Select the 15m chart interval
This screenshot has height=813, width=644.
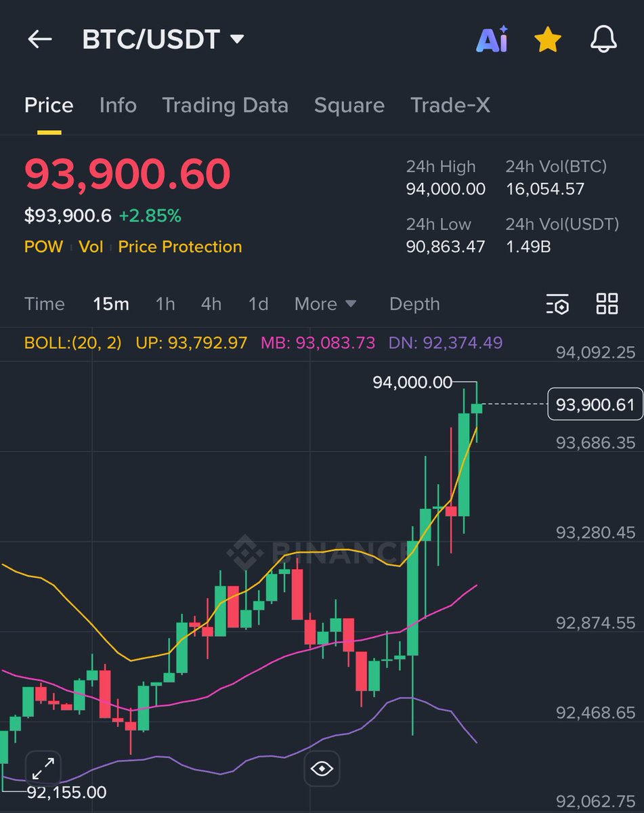click(111, 304)
